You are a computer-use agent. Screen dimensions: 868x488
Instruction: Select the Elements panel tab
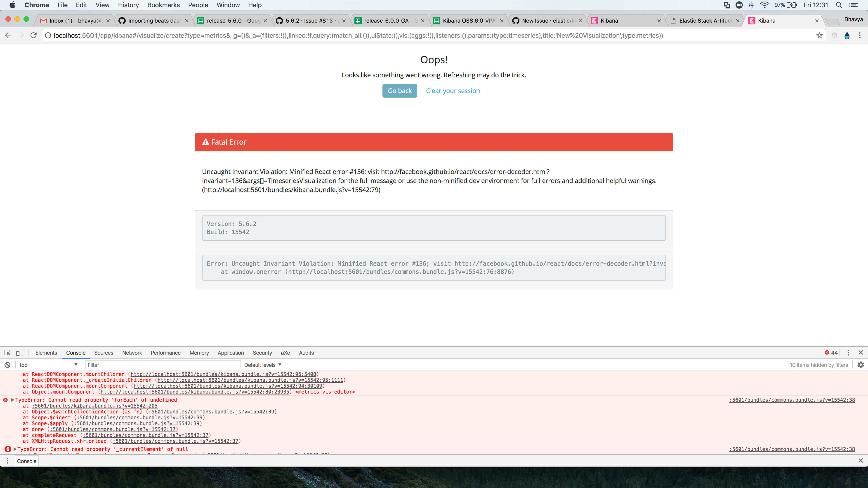pos(46,353)
